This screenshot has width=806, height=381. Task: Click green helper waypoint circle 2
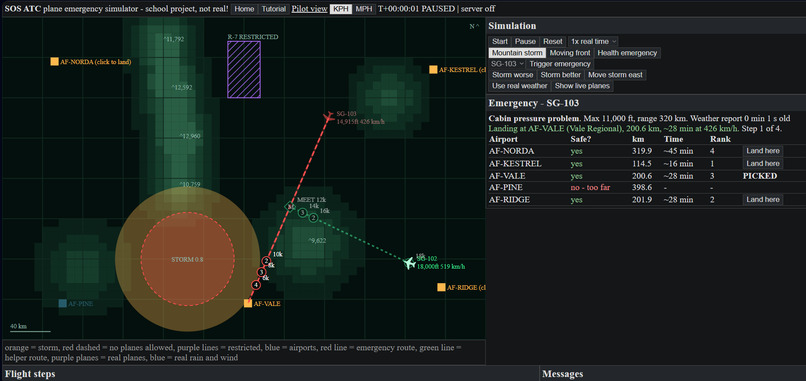coord(313,217)
